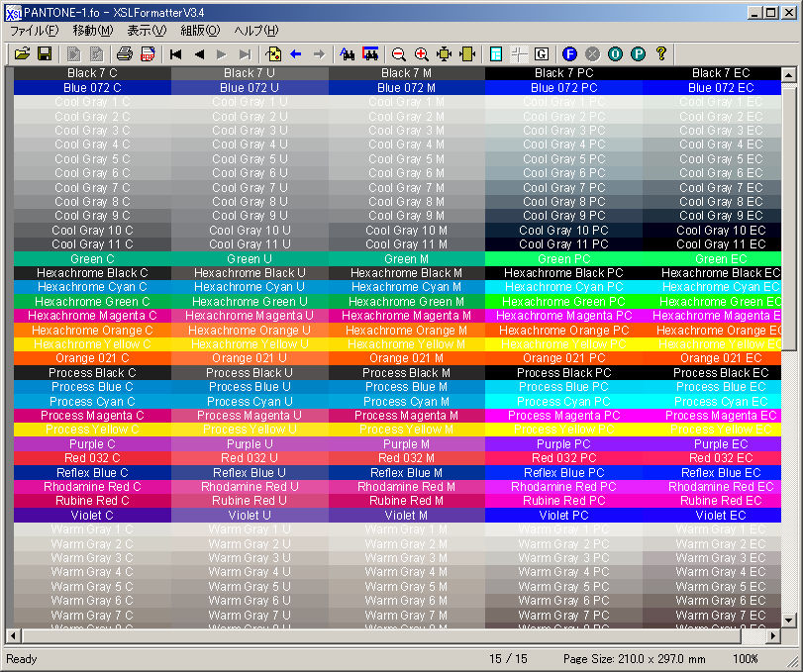Toggle the G display mode icon
Screen dimensions: 803x672
click(x=541, y=53)
